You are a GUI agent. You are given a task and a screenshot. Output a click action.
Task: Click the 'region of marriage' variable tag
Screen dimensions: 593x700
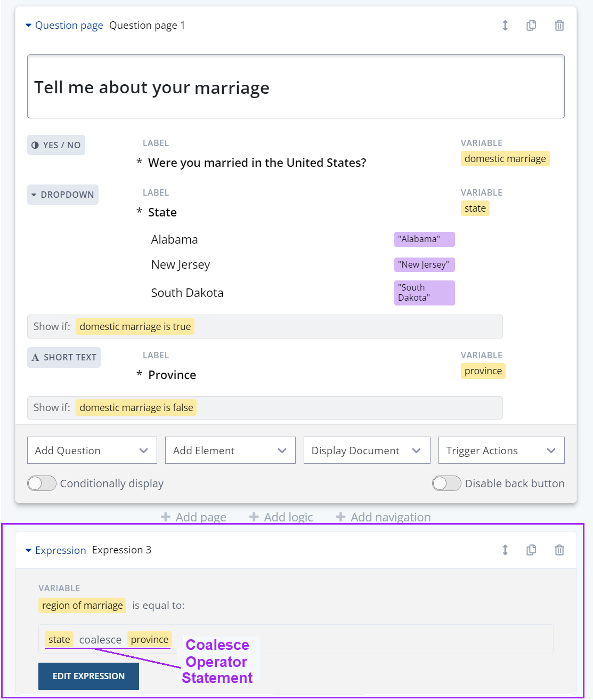coord(83,606)
